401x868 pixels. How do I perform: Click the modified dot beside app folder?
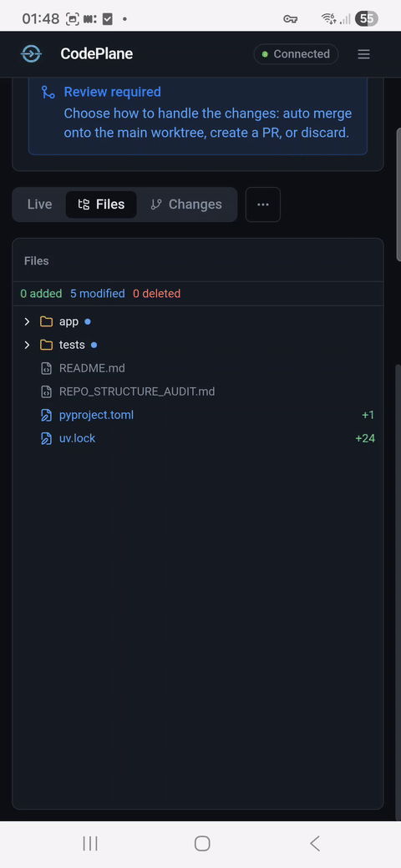88,321
